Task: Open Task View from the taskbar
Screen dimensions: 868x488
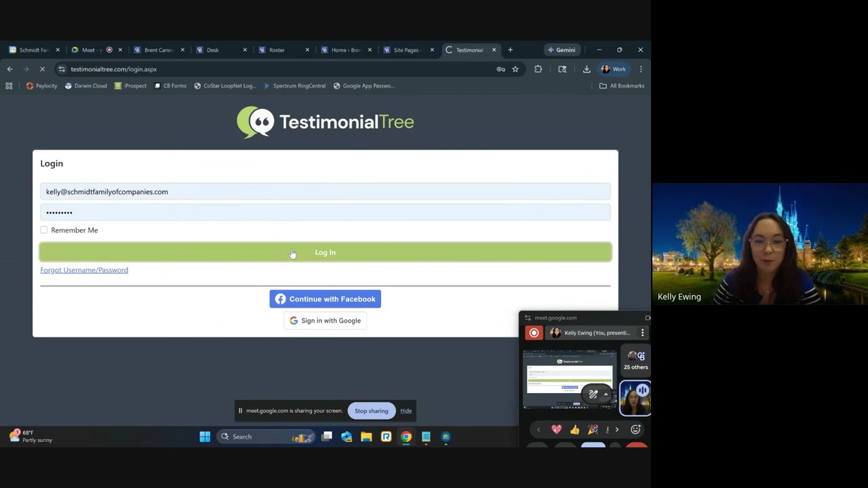Action: [x=327, y=436]
